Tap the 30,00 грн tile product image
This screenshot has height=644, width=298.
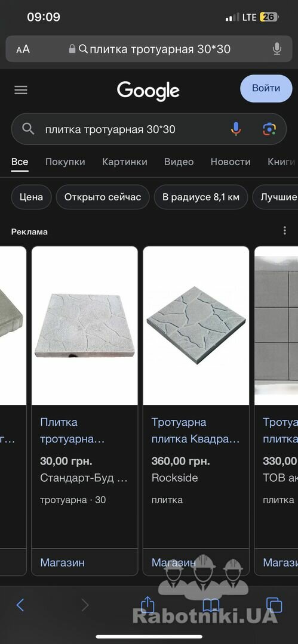tap(85, 326)
